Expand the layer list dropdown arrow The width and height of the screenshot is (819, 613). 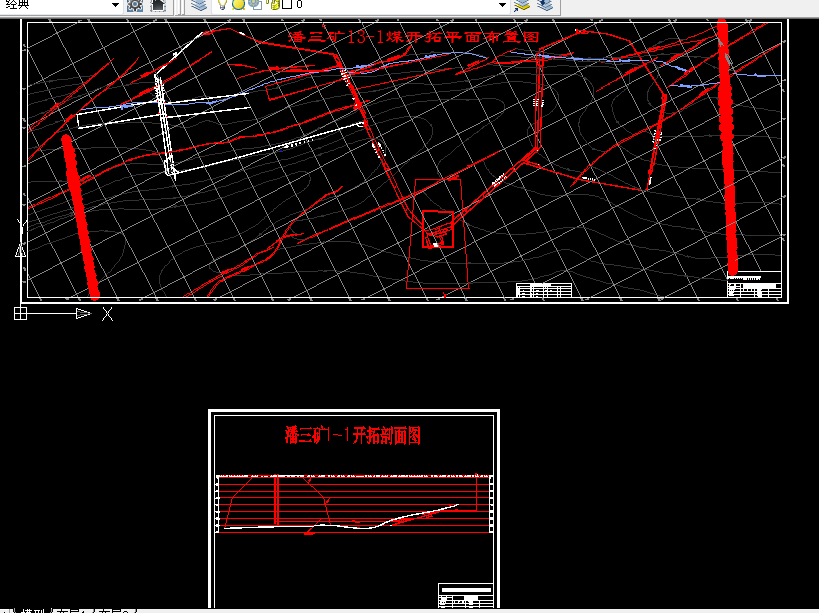click(502, 5)
